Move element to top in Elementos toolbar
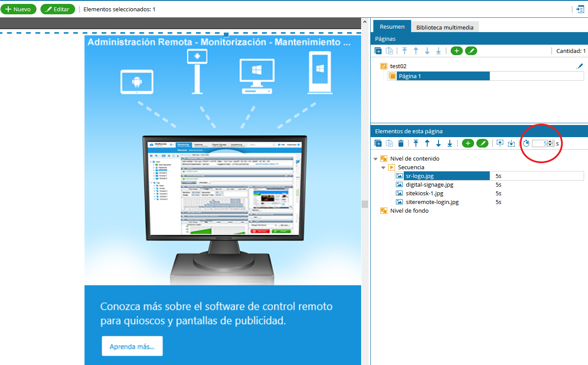The width and height of the screenshot is (588, 365). click(x=416, y=143)
